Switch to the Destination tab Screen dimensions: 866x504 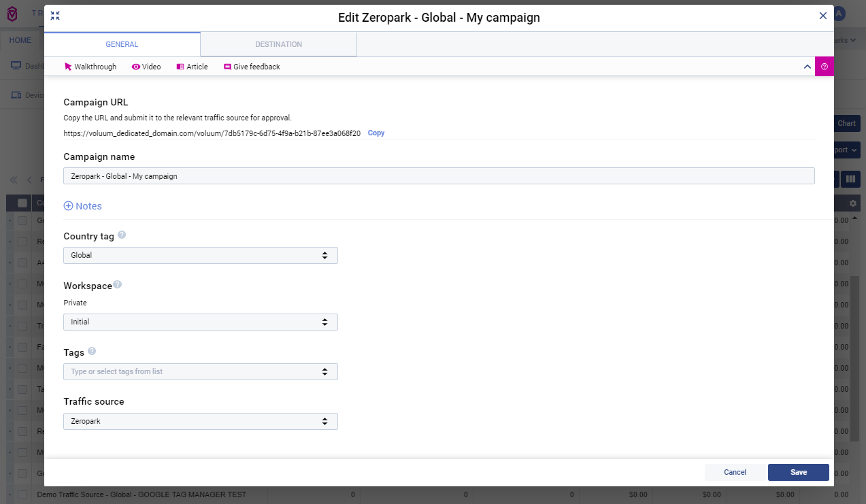point(278,44)
